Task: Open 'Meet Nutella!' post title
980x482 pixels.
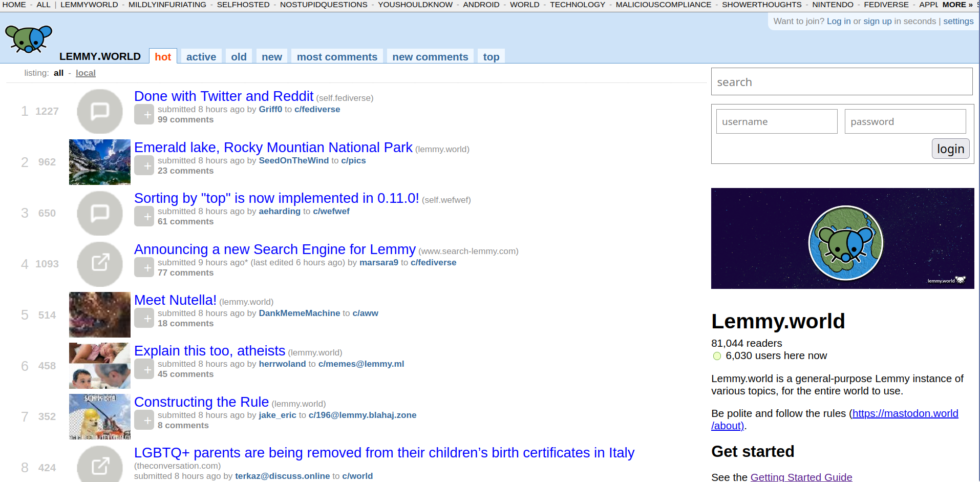Action: [175, 300]
